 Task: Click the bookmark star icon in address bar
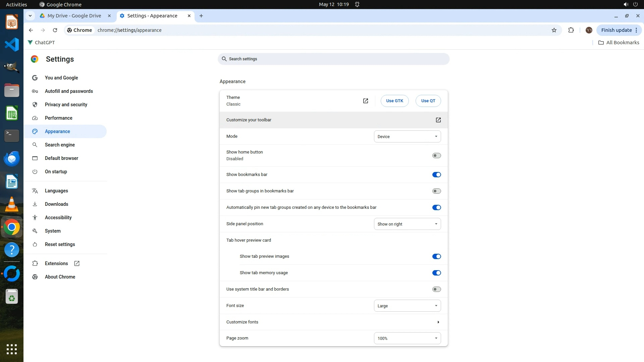tap(554, 30)
